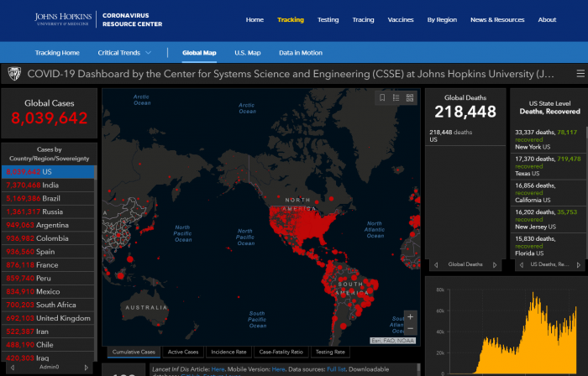Screen dimensions: 588x376
Task: Click Lancet article 'Here' link
Action: coord(218,369)
